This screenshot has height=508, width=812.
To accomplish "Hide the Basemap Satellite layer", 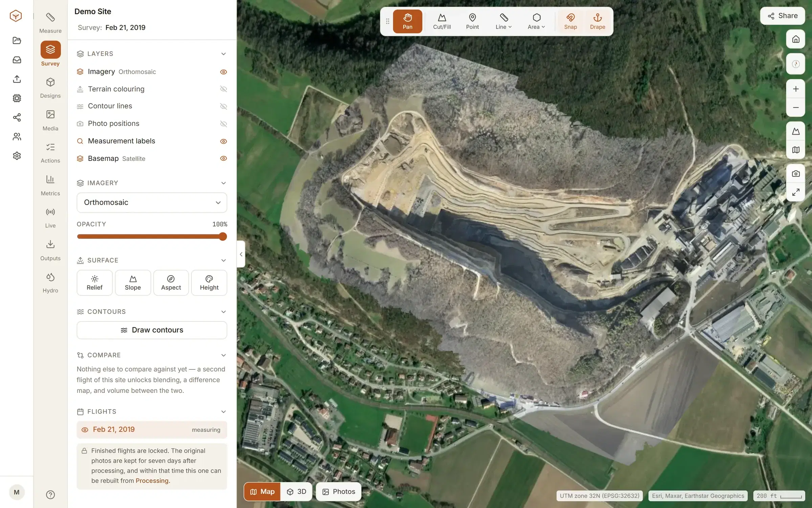I will click(223, 158).
